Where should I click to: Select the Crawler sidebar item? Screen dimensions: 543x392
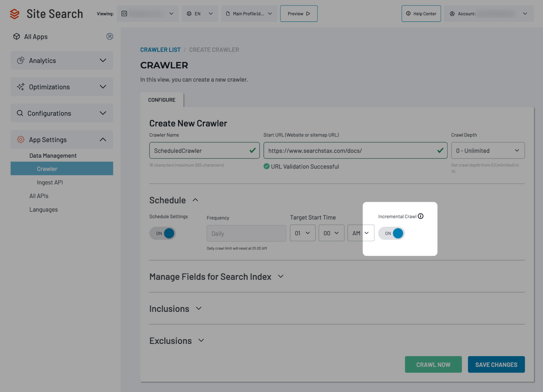(x=62, y=169)
